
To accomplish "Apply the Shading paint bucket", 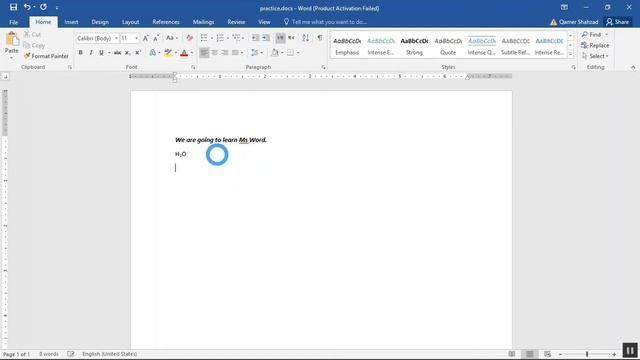I will [x=275, y=53].
